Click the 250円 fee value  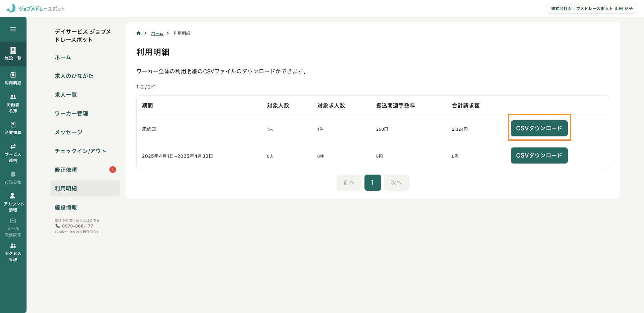pyautogui.click(x=382, y=129)
